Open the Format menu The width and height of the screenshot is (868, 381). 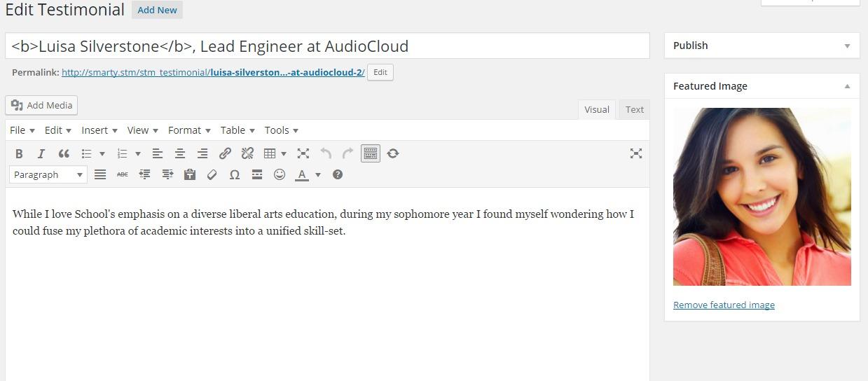point(189,130)
